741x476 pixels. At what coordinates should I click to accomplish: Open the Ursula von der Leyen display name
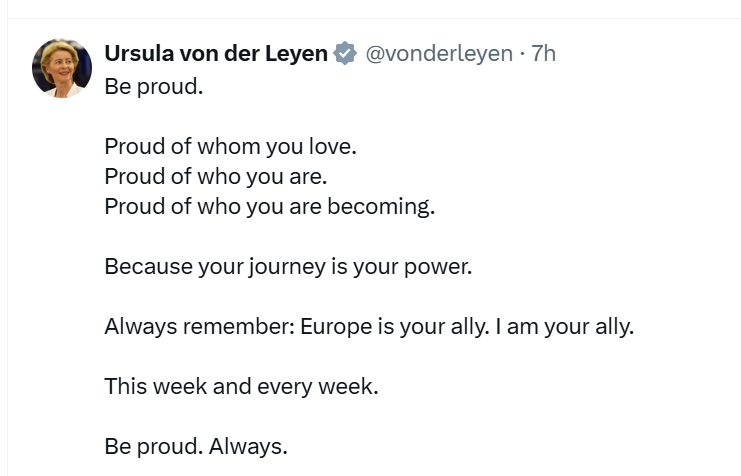tap(216, 53)
